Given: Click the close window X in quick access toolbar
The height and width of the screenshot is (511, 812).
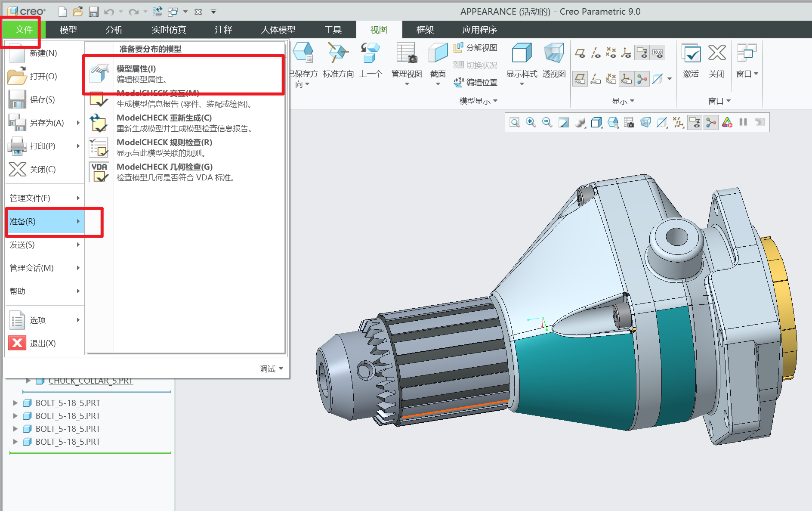Looking at the screenshot, I should (x=198, y=12).
